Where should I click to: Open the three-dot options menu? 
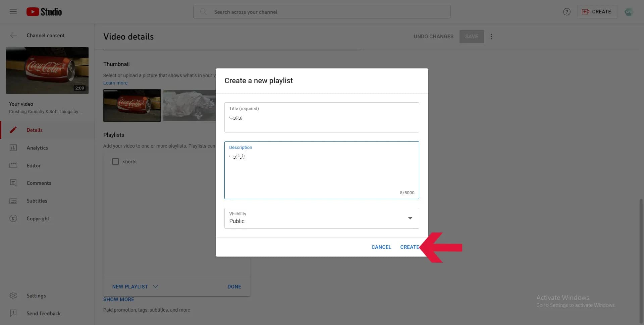tap(491, 36)
